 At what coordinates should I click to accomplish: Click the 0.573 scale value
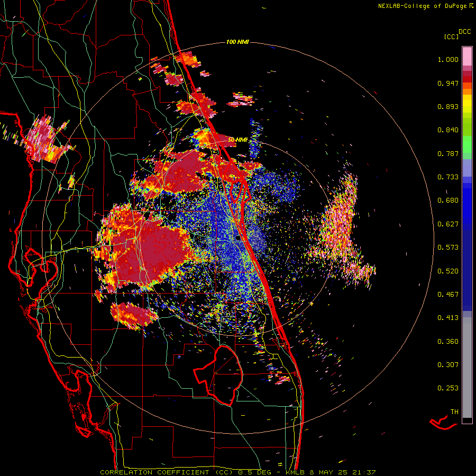coord(448,248)
